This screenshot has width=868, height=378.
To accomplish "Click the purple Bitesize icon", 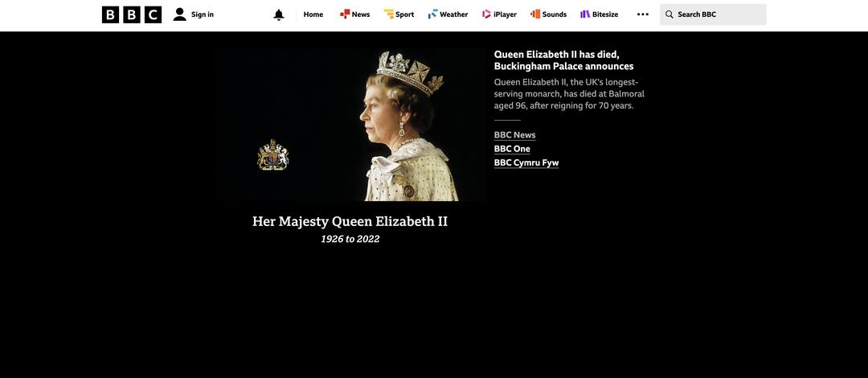I will [585, 14].
